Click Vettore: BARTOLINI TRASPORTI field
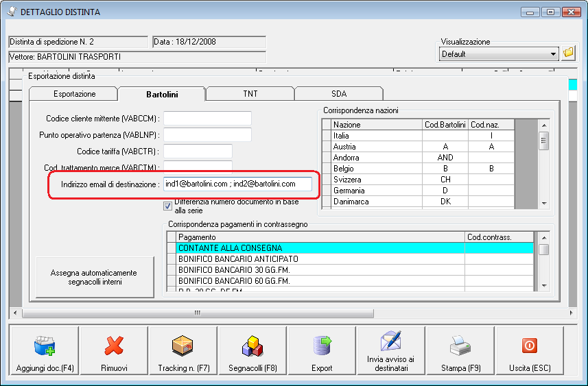Viewport: 588px width, 386px height. (137, 57)
